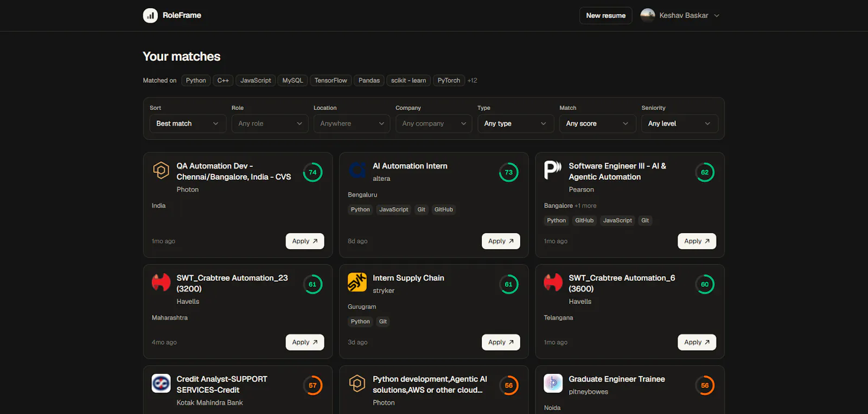Click altera logo on AI Automation Intern card
Image resolution: width=868 pixels, height=414 pixels.
coord(357,170)
